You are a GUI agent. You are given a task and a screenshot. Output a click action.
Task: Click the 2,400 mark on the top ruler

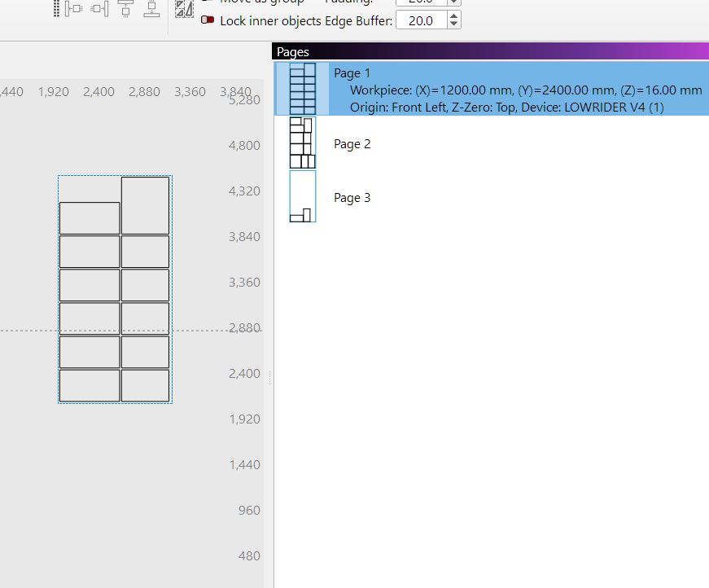pos(98,92)
